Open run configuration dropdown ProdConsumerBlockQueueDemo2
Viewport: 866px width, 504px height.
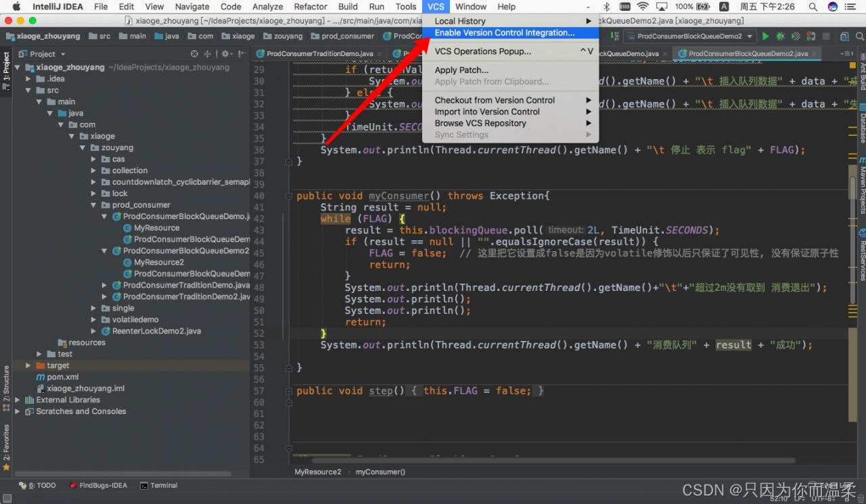coord(689,36)
